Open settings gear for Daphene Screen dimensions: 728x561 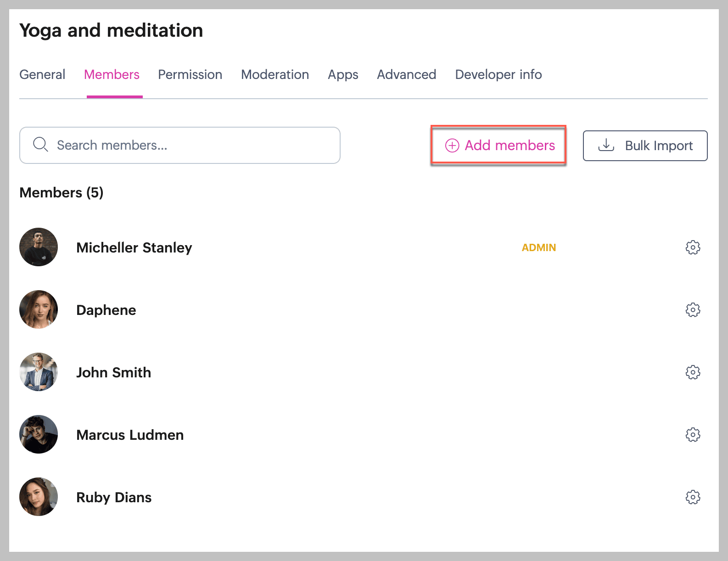click(x=693, y=310)
